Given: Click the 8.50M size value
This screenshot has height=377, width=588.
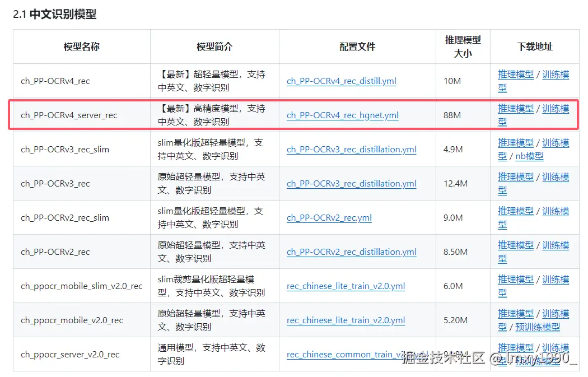Looking at the screenshot, I should click(455, 252).
